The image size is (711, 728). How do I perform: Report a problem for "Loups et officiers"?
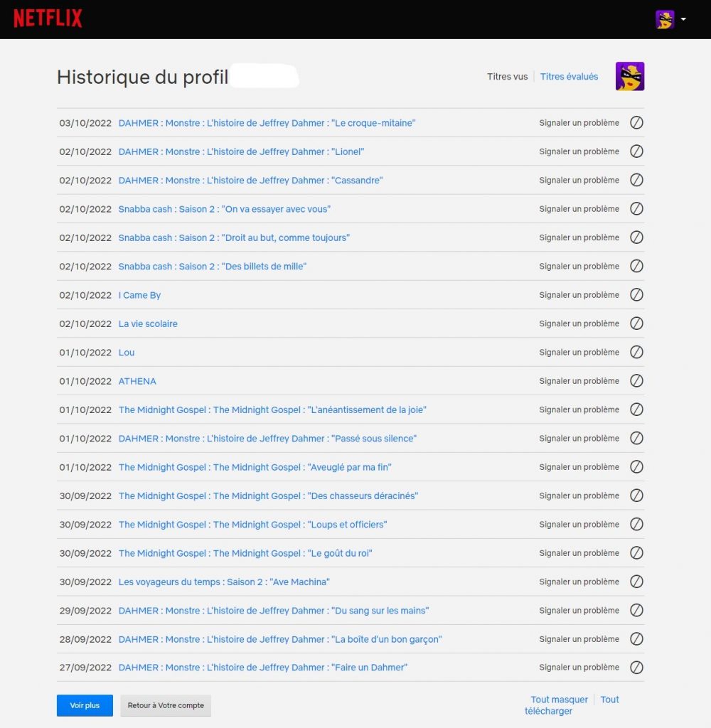point(579,525)
